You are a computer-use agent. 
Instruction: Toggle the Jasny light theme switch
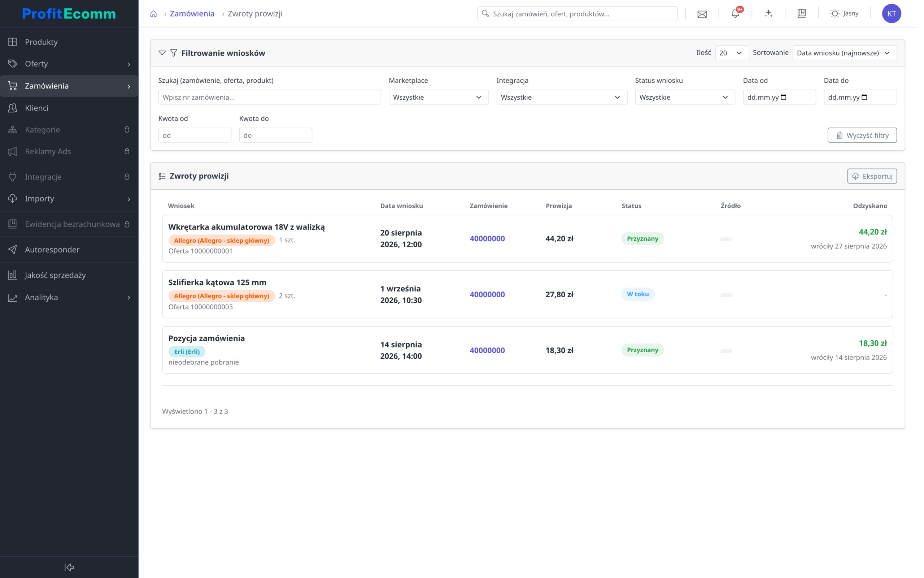pyautogui.click(x=844, y=14)
